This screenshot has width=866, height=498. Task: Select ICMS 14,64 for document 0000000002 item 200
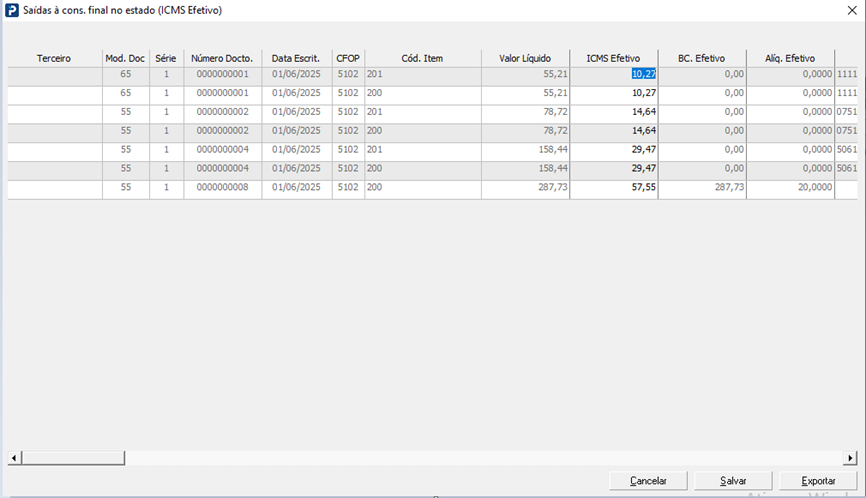614,131
